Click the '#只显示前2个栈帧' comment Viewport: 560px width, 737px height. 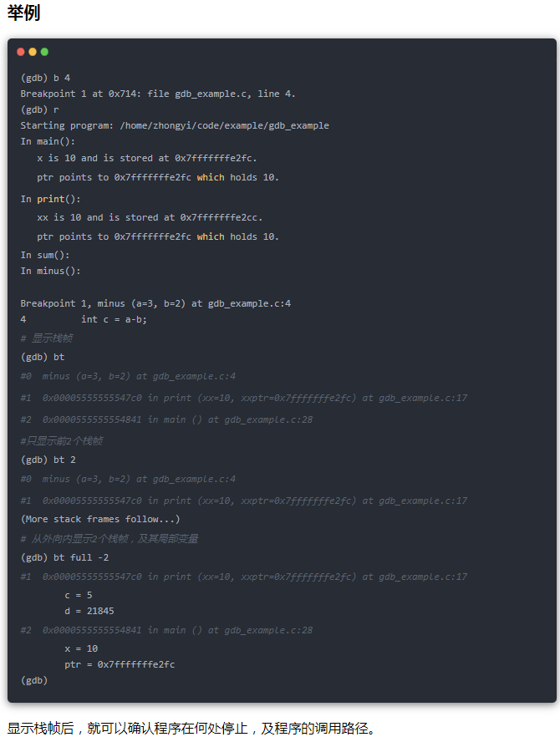coord(62,441)
